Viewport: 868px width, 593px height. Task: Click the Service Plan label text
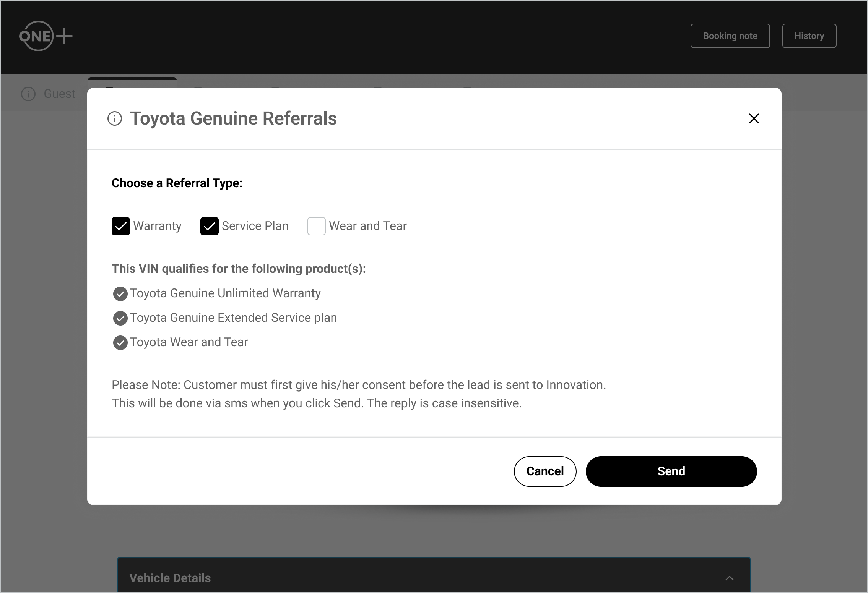point(255,226)
